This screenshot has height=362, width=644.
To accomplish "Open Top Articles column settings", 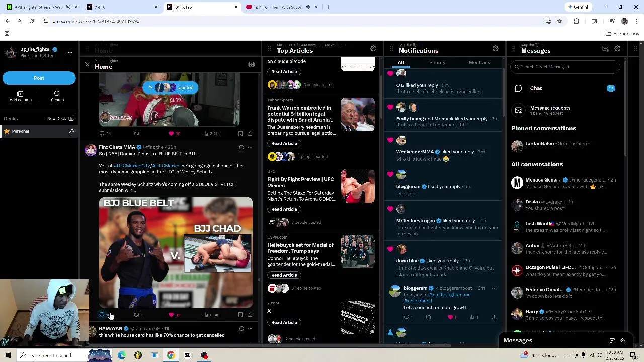I will 373,49.
